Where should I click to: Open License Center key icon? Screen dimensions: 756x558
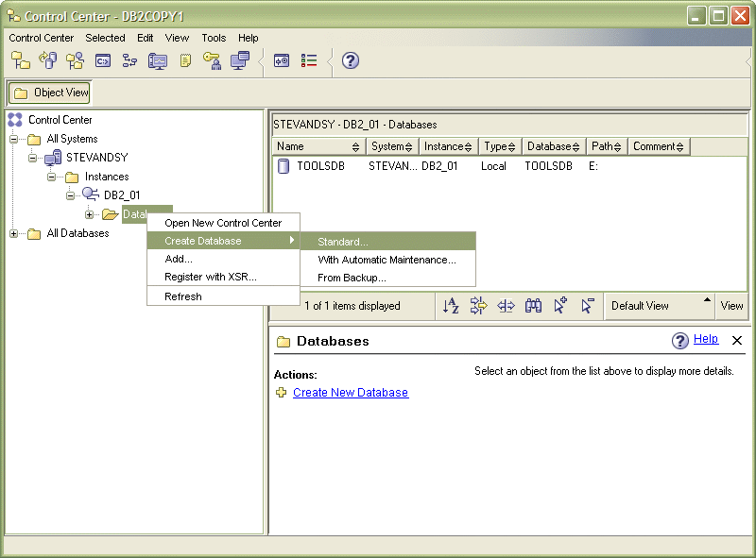tap(212, 60)
